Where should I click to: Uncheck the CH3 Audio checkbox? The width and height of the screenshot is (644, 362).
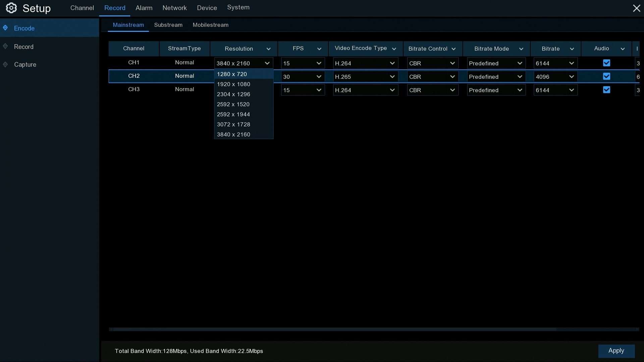pyautogui.click(x=606, y=90)
